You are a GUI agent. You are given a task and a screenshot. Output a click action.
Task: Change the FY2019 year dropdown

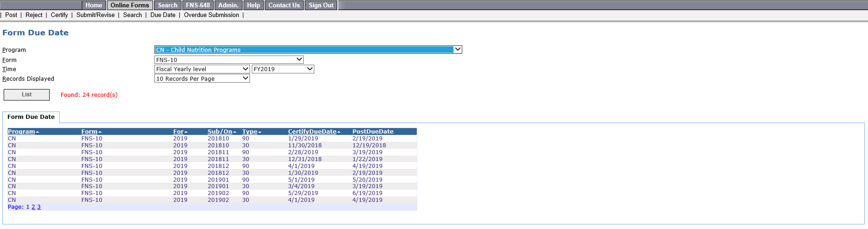click(x=283, y=69)
